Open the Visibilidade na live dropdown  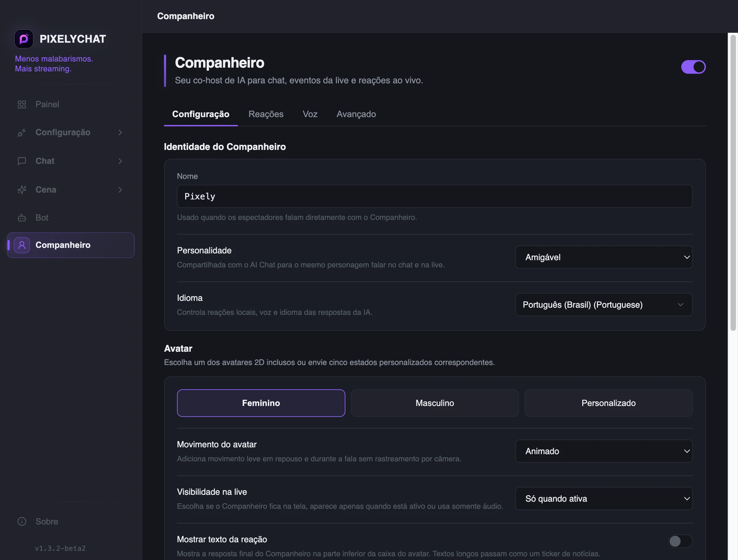(x=604, y=499)
